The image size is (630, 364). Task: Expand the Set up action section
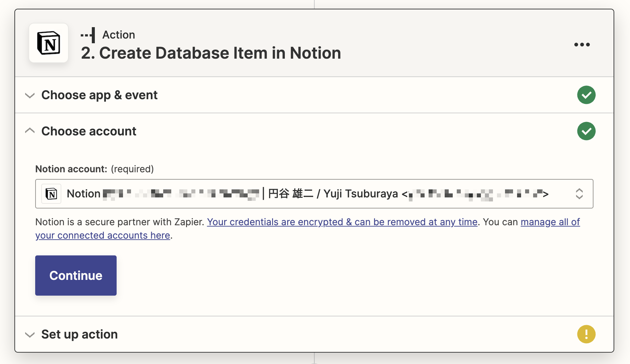[30, 335]
